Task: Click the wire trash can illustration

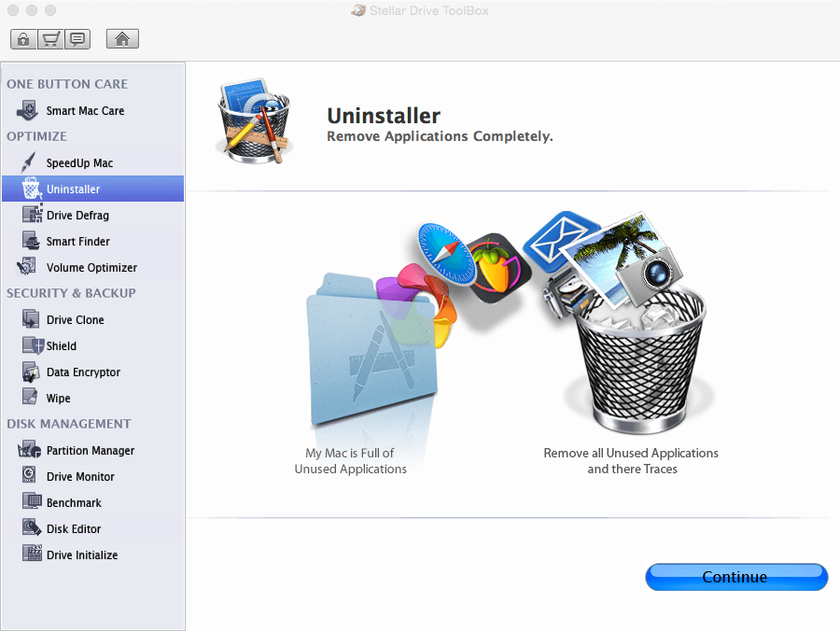Action: tap(640, 358)
